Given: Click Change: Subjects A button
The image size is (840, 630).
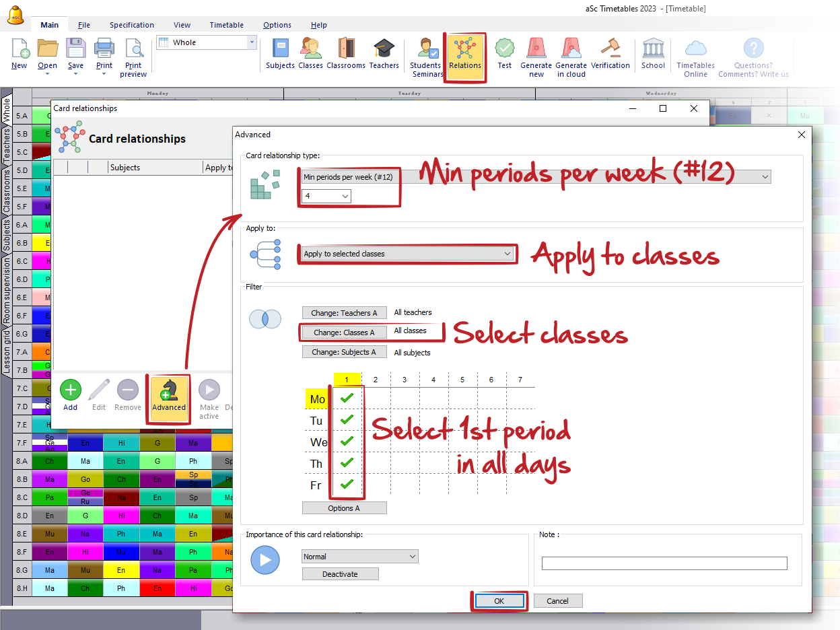Looking at the screenshot, I should pyautogui.click(x=344, y=352).
